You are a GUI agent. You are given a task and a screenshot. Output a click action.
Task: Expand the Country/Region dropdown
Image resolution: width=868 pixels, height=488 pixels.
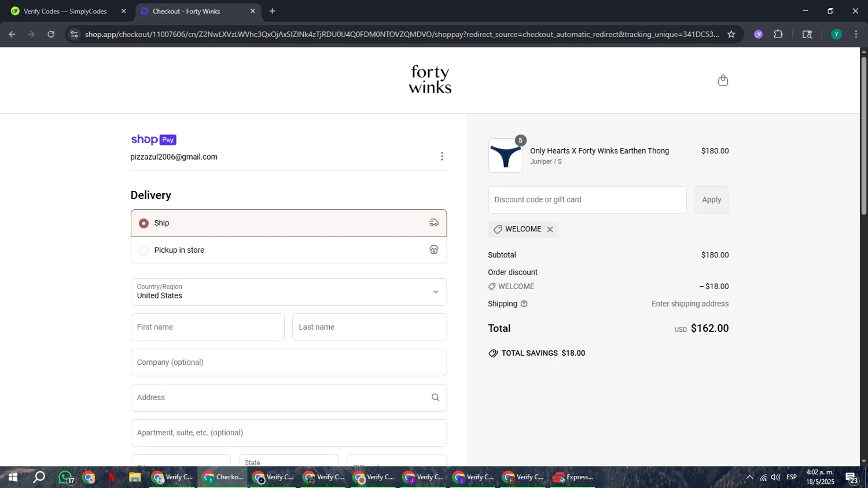289,292
